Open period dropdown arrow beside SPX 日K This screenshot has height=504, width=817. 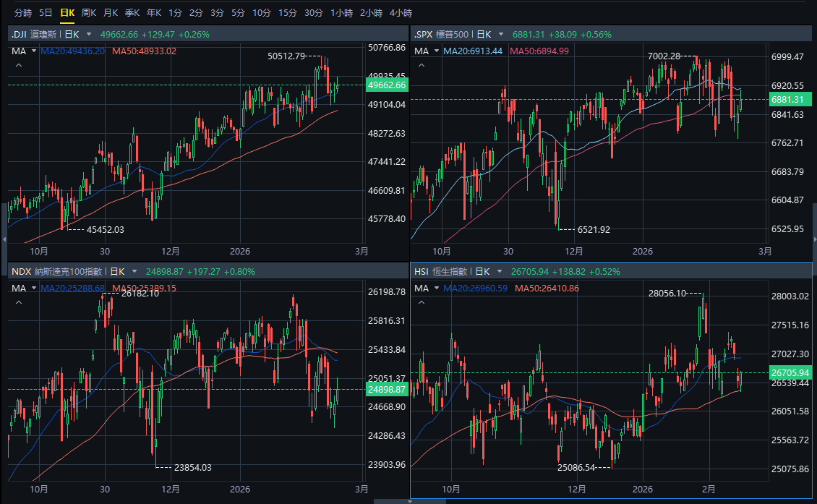pos(500,34)
